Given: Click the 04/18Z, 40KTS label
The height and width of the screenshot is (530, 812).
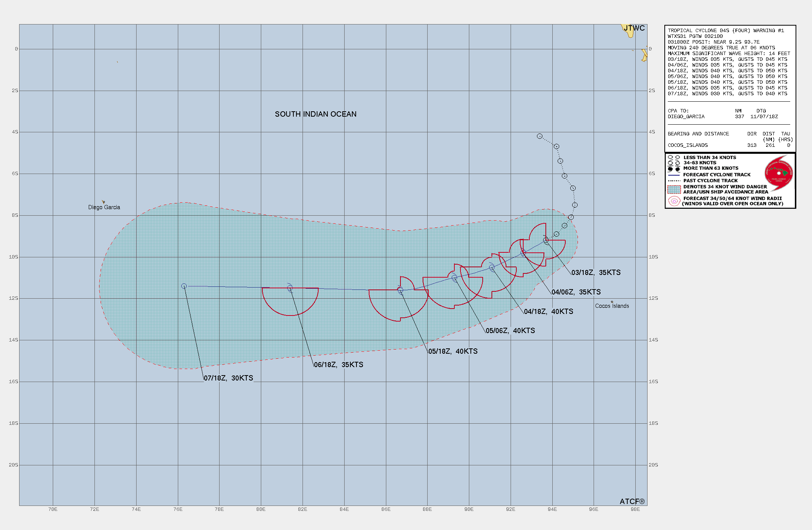Looking at the screenshot, I should pos(548,311).
